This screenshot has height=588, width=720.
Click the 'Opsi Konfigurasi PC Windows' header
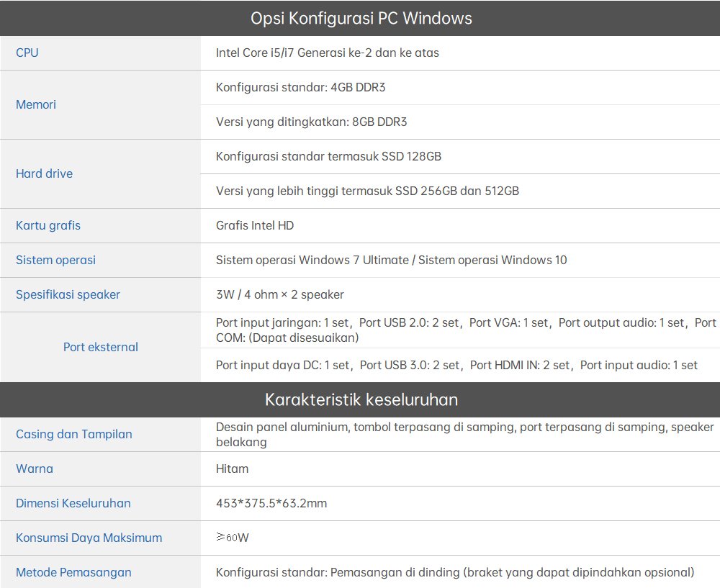(361, 18)
